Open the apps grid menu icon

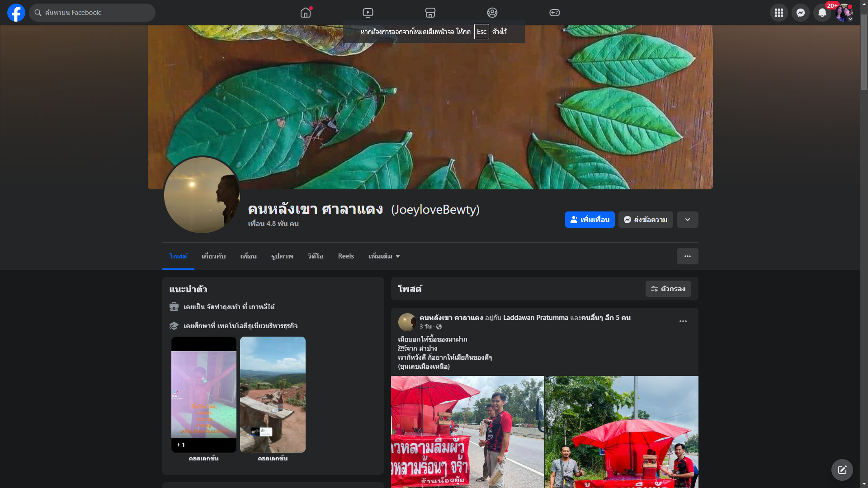click(x=779, y=13)
